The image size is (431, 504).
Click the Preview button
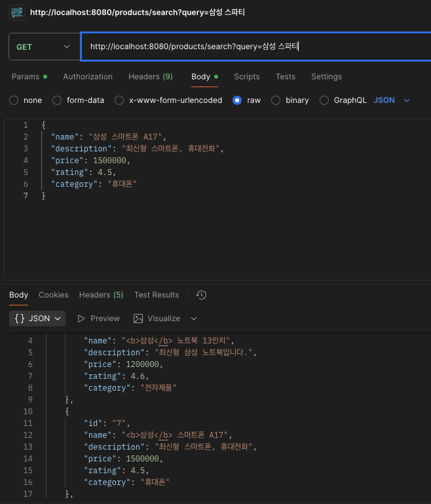click(99, 319)
